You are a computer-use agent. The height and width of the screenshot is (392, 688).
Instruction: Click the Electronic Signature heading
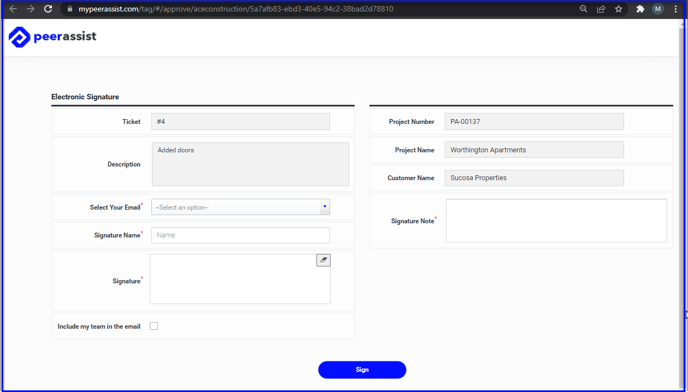coord(85,97)
